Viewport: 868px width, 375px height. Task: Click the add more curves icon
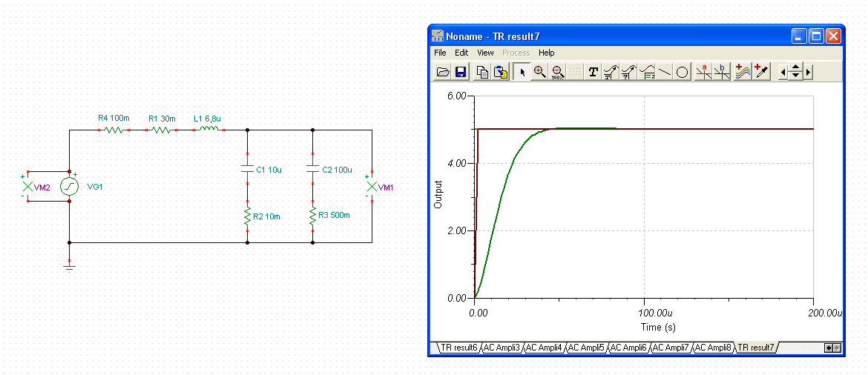click(x=743, y=72)
